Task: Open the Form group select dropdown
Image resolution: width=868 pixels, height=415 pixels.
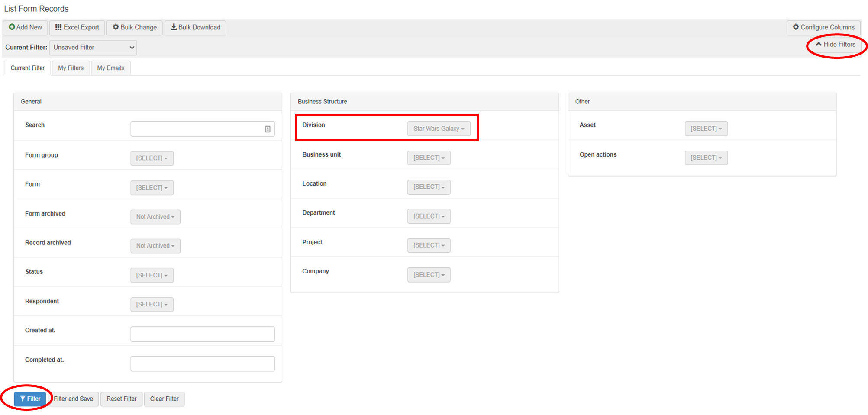Action: coord(152,158)
